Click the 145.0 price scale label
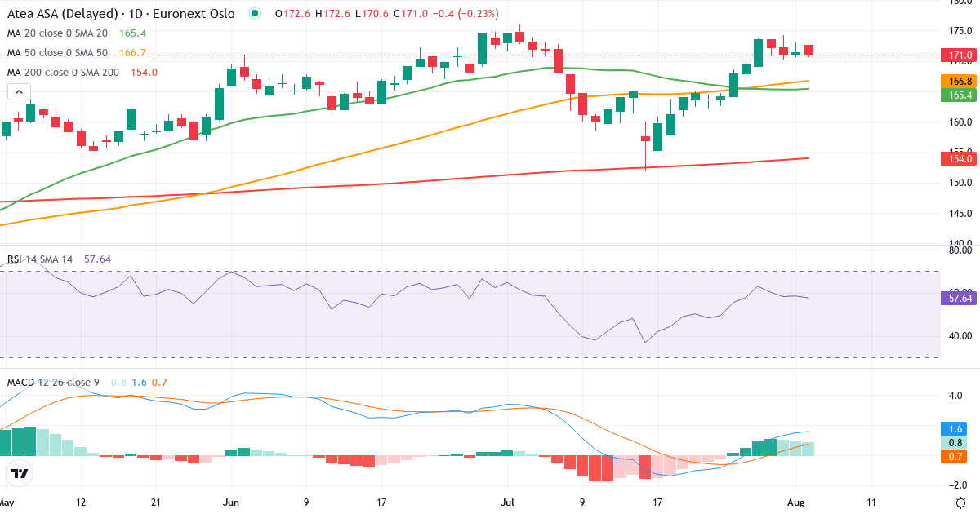The image size is (980, 514). [960, 213]
